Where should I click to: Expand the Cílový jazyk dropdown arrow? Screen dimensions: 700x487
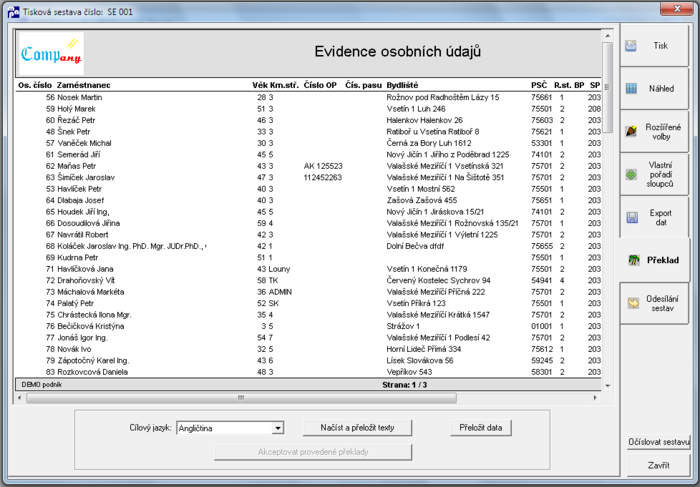point(278,428)
